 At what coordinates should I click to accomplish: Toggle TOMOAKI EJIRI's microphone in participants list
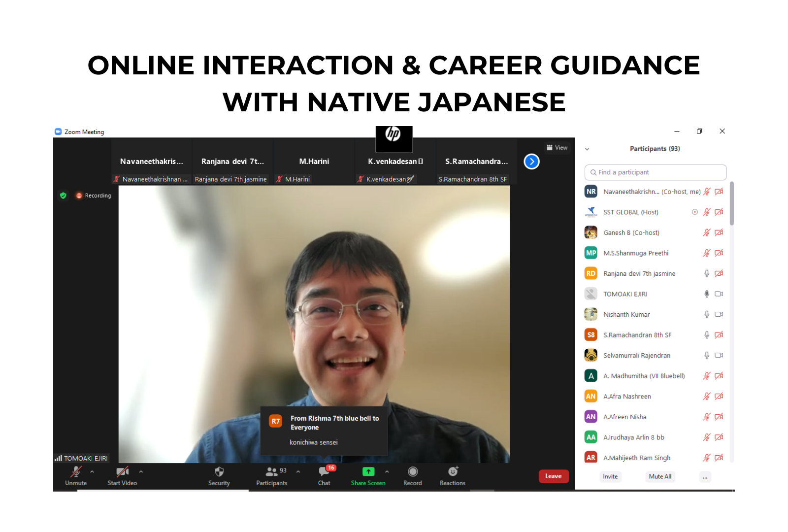[706, 294]
